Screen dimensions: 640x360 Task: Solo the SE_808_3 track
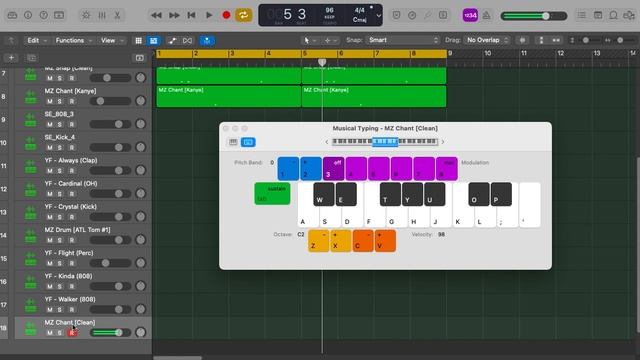pos(60,124)
